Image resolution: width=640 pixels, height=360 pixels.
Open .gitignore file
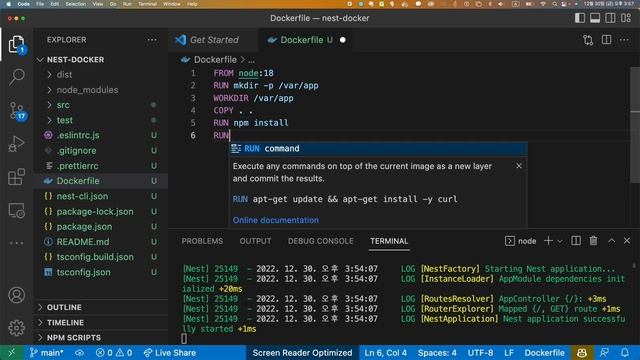[x=101, y=151]
